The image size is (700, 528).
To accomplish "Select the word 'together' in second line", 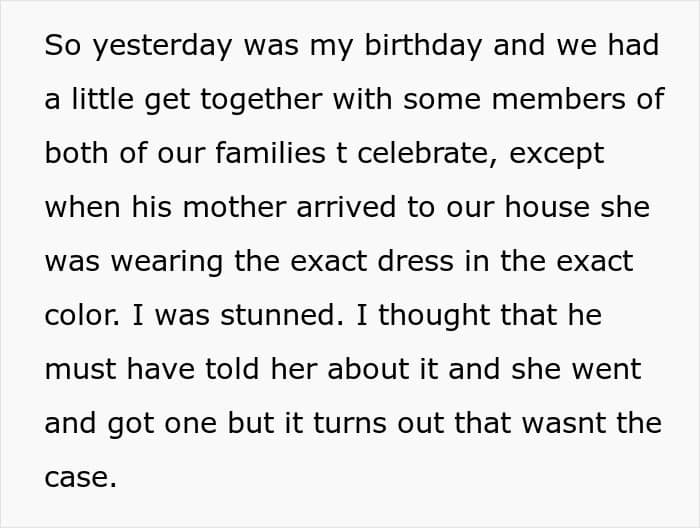I will pos(261,100).
